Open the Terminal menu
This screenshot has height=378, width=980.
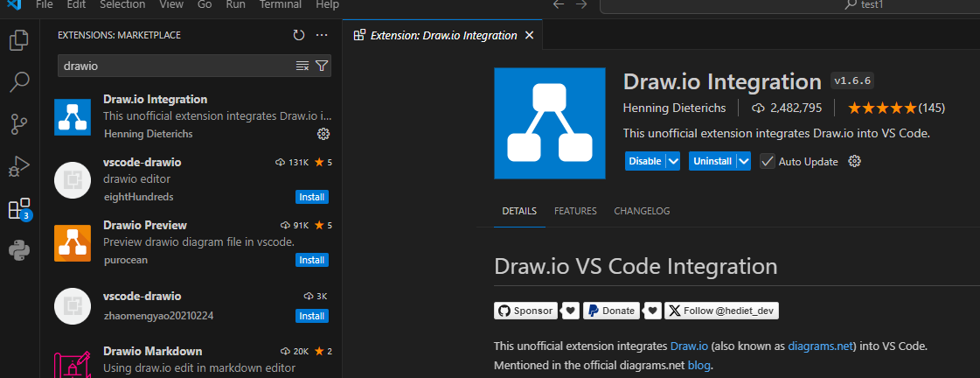(x=281, y=4)
